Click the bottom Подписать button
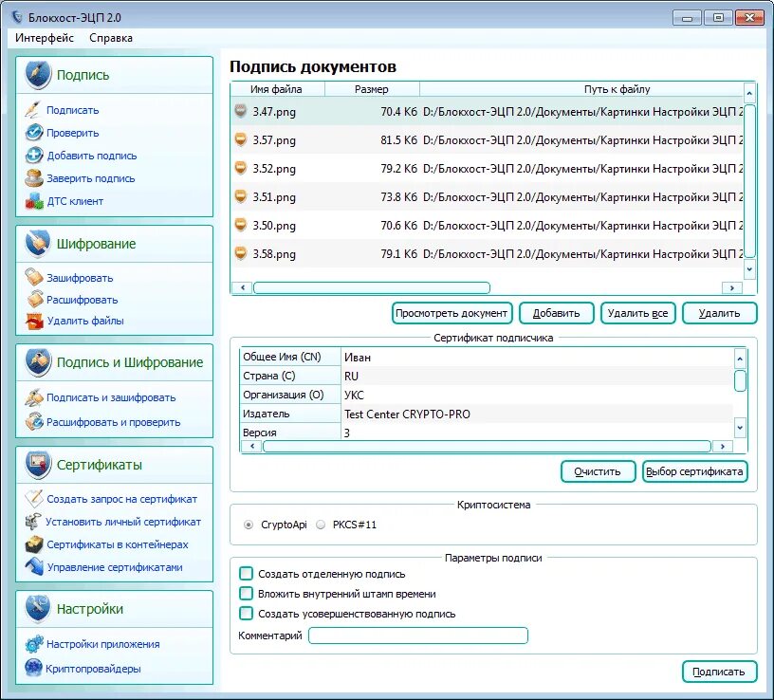Screen dimensions: 774x700 click(x=719, y=672)
